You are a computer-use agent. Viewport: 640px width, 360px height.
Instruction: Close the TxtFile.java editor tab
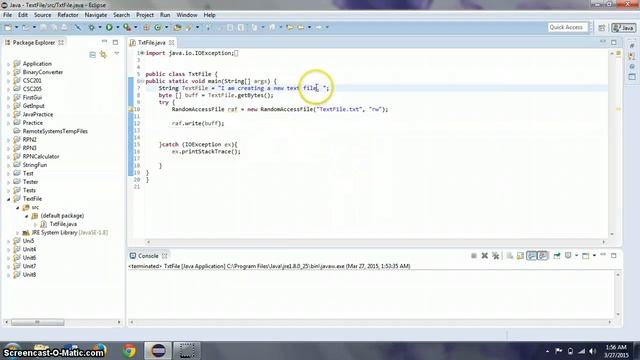[171, 42]
